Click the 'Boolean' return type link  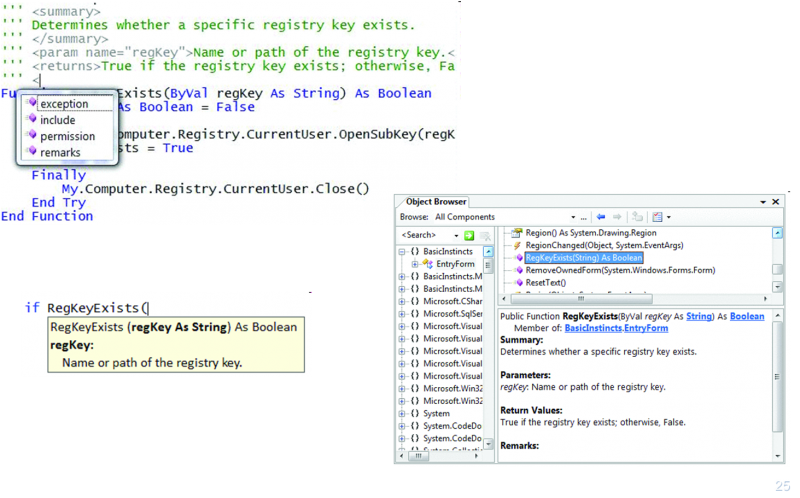[746, 316]
